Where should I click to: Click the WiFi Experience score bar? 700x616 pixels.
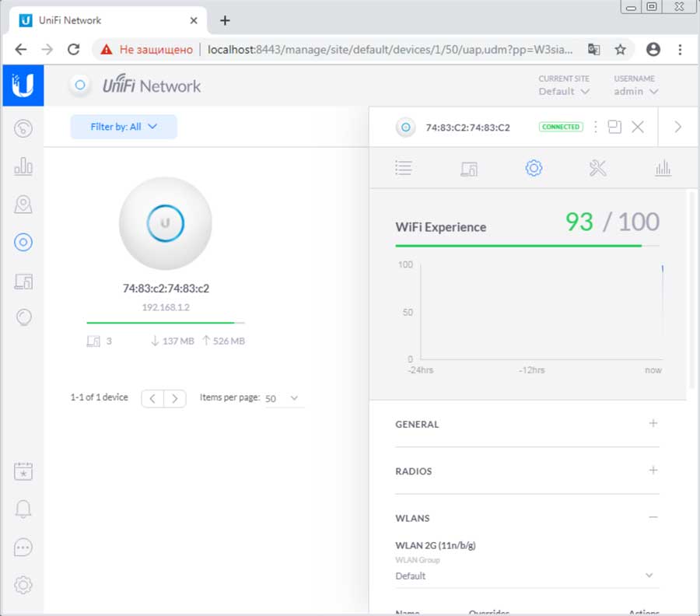[x=527, y=246]
